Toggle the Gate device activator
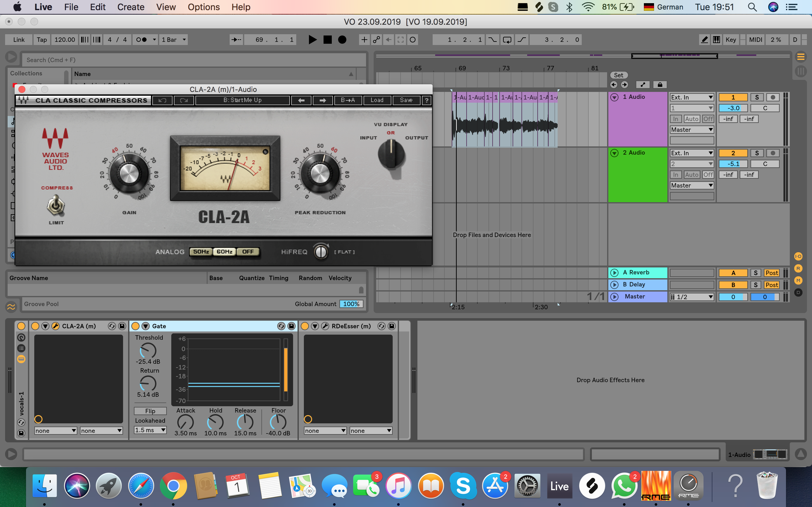This screenshot has height=507, width=812. tap(135, 326)
